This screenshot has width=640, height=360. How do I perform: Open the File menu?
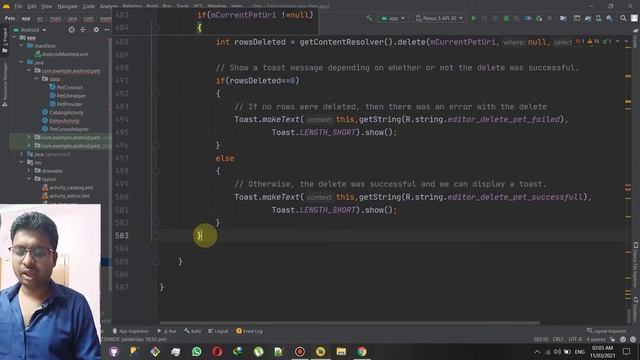pyautogui.click(x=18, y=6)
